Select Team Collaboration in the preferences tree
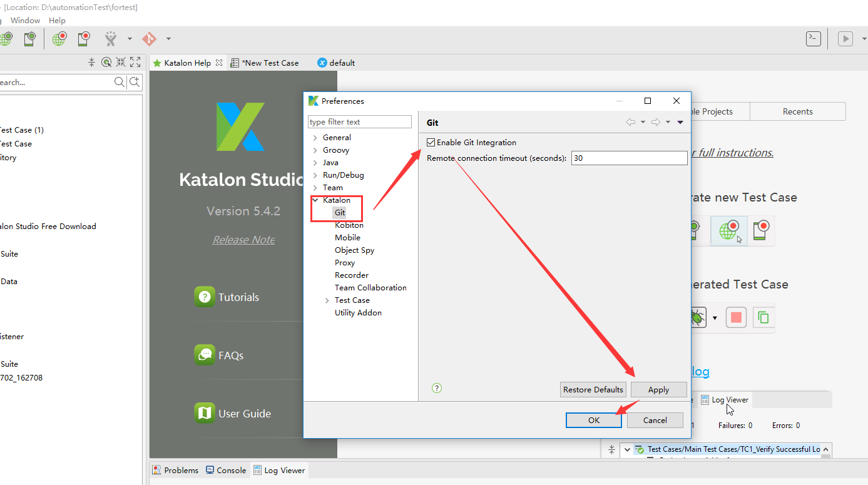Screen dimensions: 868x485 point(370,288)
